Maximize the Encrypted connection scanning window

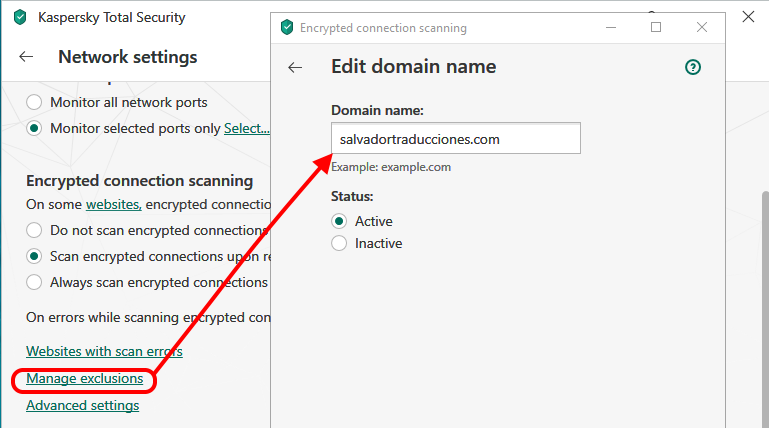656,28
